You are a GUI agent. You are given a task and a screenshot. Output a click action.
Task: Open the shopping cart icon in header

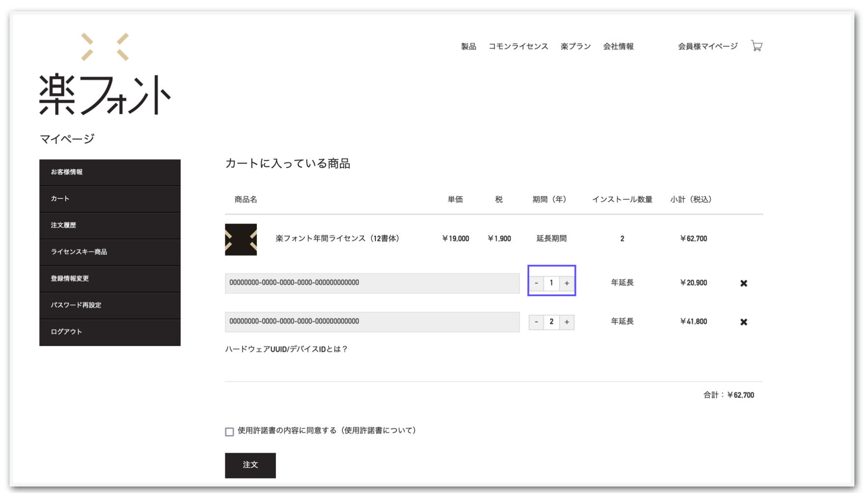[x=756, y=46]
